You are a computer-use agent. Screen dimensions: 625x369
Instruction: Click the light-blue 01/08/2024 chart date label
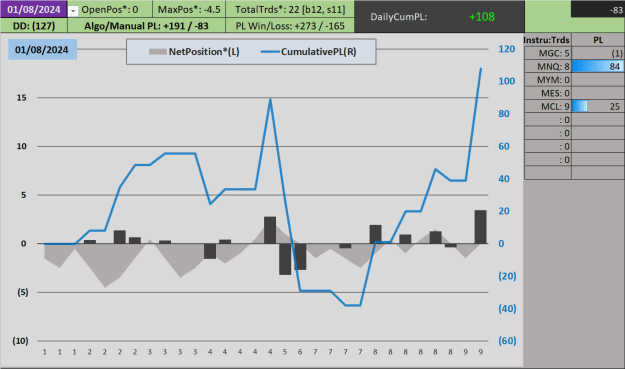[x=42, y=50]
